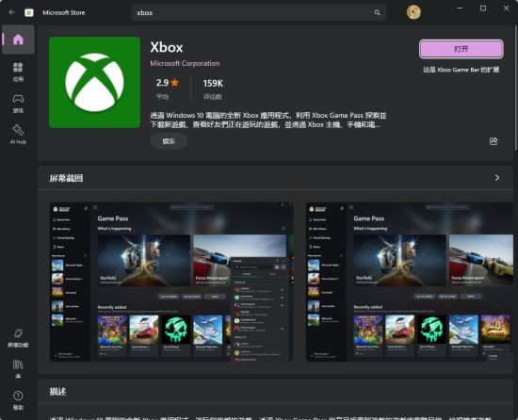This screenshot has height=420, width=518.
Task: Expand screenshots section with chevron arrow
Action: coord(497,178)
